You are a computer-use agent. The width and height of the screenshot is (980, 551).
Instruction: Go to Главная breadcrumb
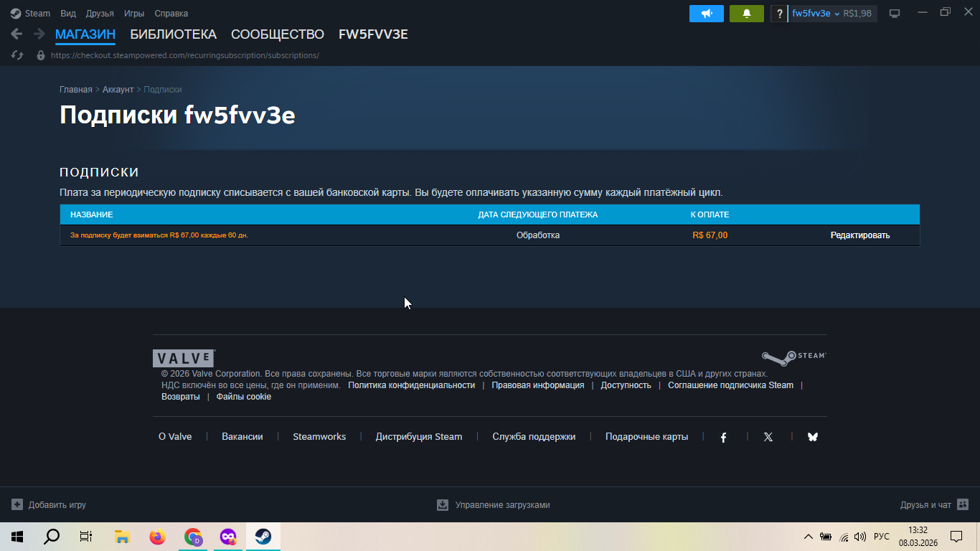[76, 90]
